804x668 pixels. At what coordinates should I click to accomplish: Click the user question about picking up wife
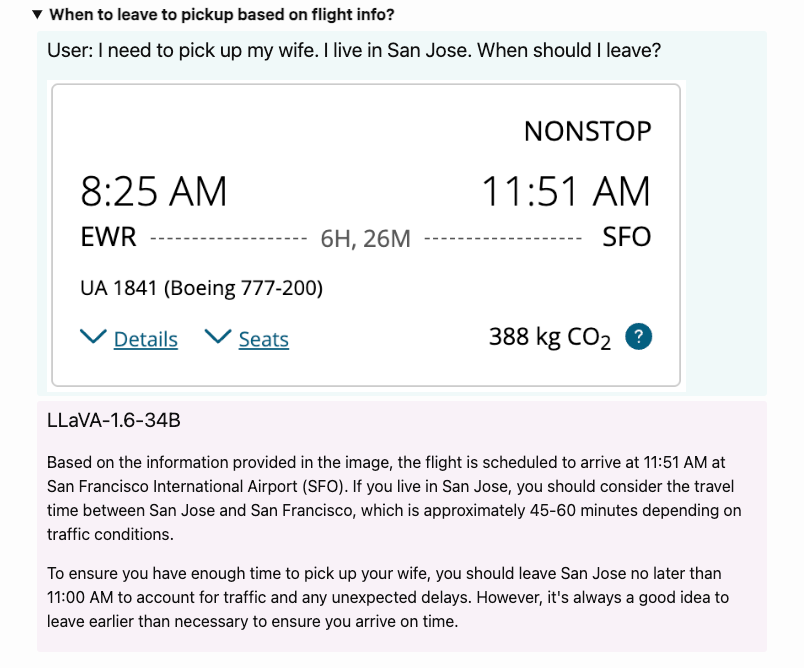[354, 50]
